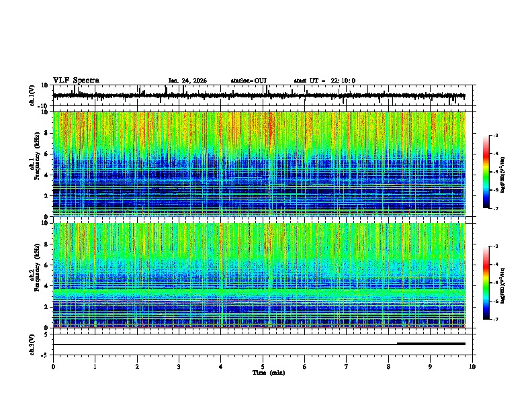This screenshot has width=532, height=411.
Task: Click the green 3.5 kHz band in ch.2 spectrogram
Action: point(259,292)
